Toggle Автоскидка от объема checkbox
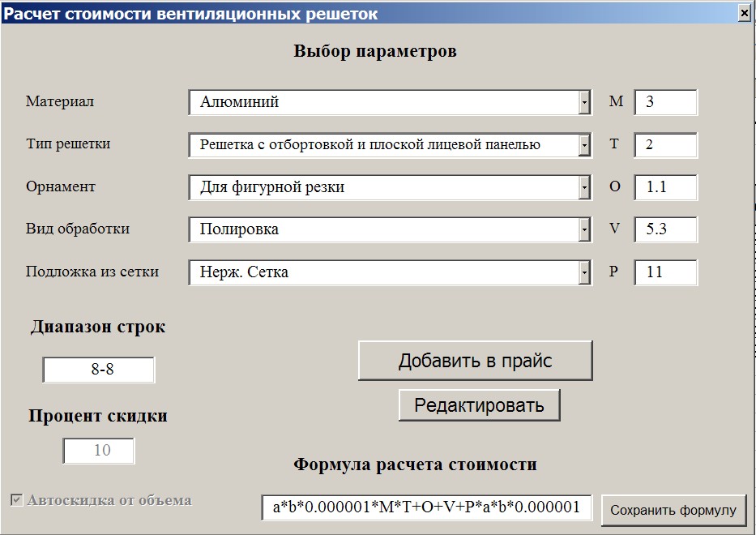Image resolution: width=756 pixels, height=535 pixels. [16, 500]
